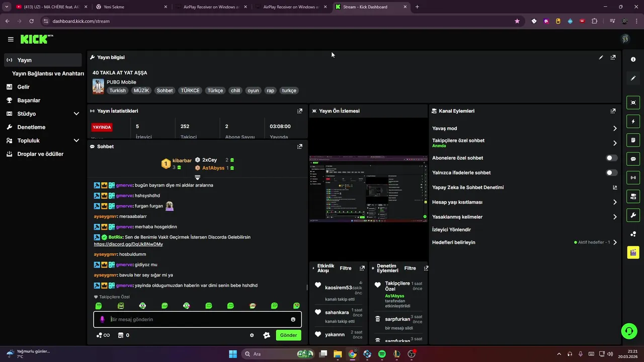This screenshot has height=362, width=644.
Task: Click the MÜZİK tag
Action: pos(141,90)
